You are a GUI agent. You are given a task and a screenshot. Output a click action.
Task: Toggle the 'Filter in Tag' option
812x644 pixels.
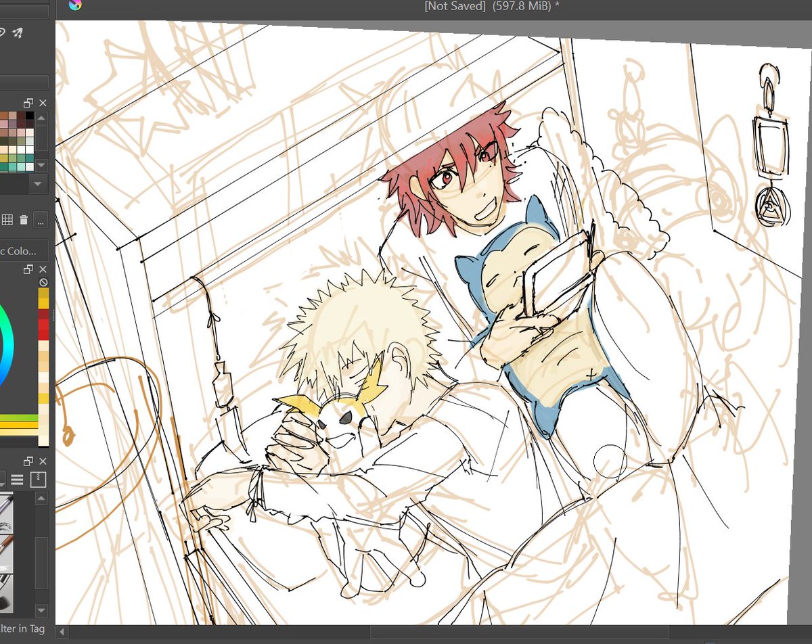tap(22, 628)
